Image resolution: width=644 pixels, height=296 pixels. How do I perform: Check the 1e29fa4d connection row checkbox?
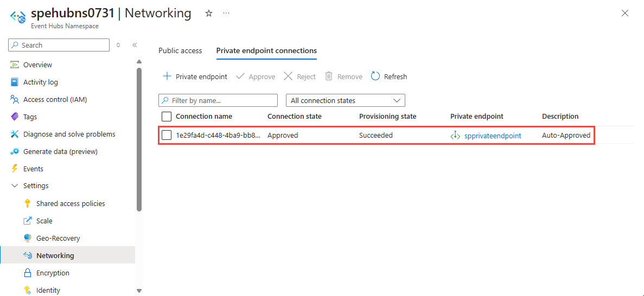click(x=167, y=135)
